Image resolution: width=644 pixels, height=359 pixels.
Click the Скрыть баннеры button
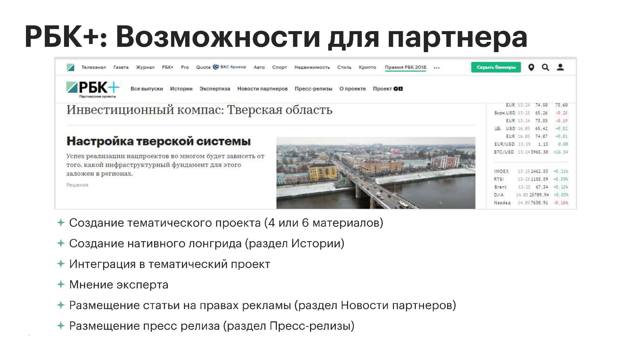[496, 68]
